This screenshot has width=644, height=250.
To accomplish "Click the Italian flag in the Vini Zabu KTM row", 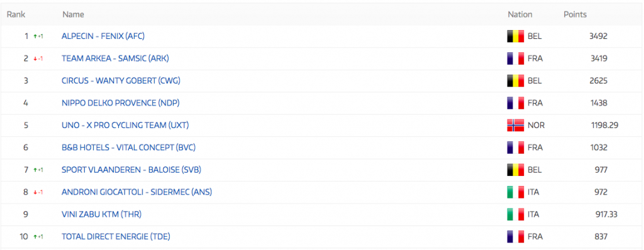I will pos(516,214).
